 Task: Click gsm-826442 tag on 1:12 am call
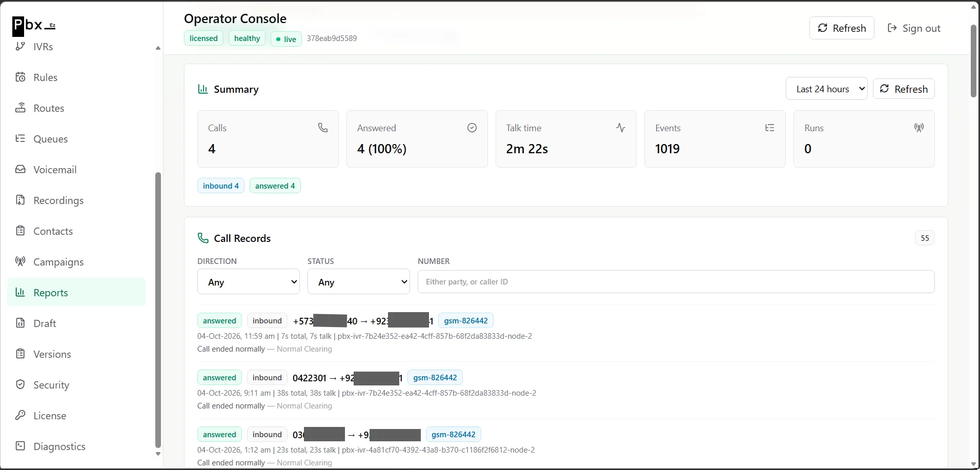[454, 435]
